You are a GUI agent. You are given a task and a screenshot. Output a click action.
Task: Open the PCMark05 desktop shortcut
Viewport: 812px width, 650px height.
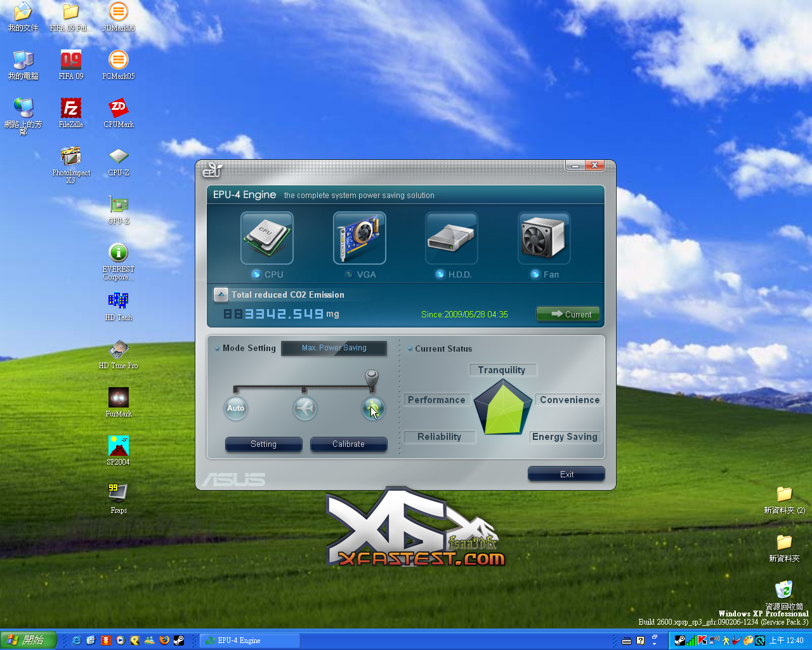119,65
